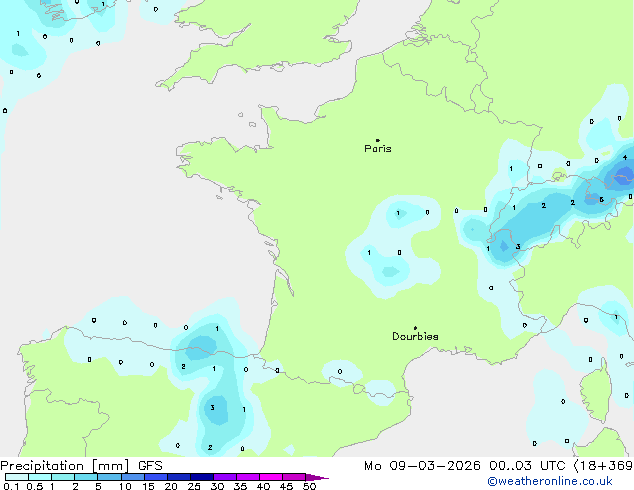
Task: Click the Dourbies city label
Action: 415,336
